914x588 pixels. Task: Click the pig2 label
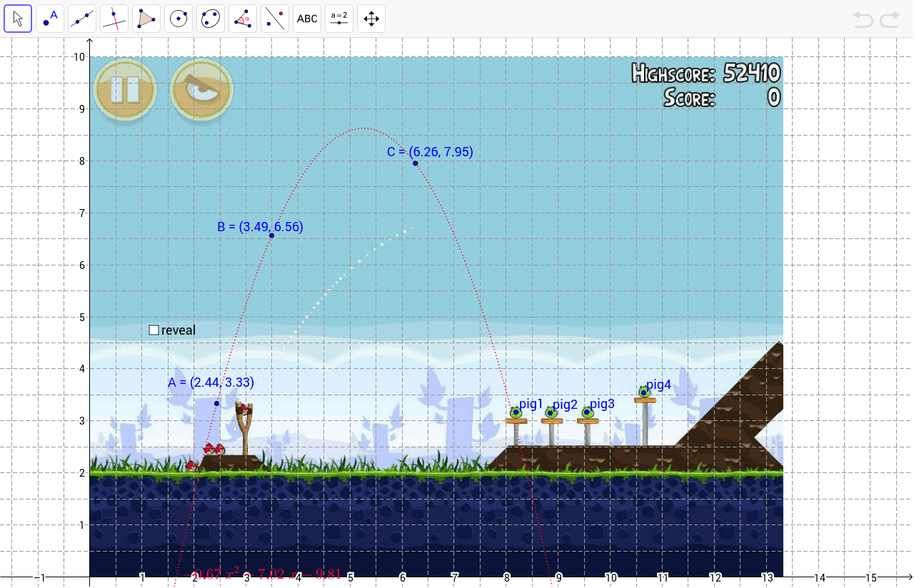pyautogui.click(x=566, y=405)
